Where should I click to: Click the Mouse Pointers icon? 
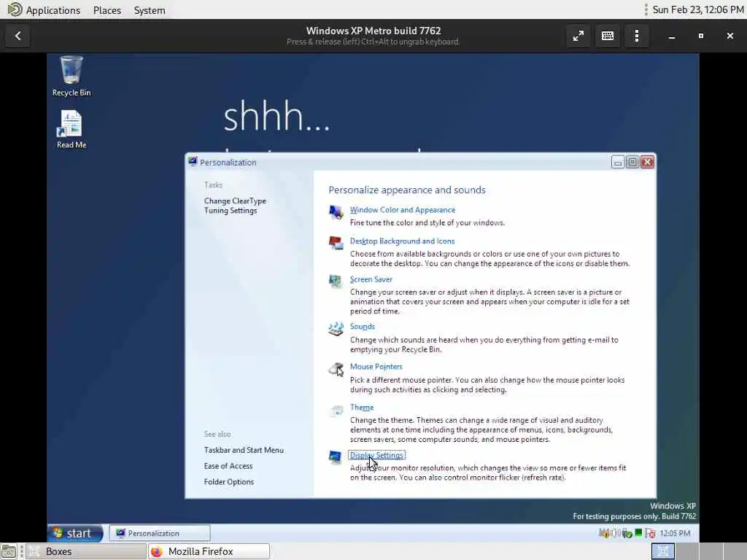pyautogui.click(x=336, y=368)
